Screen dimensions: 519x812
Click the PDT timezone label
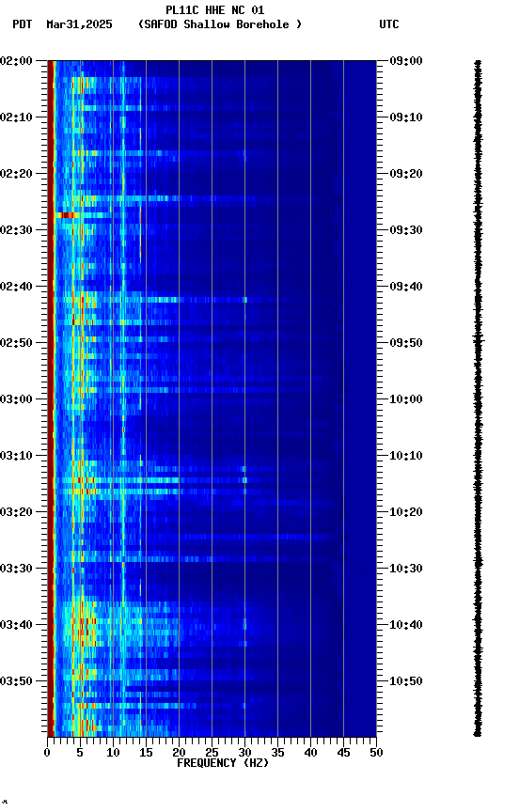23,24
